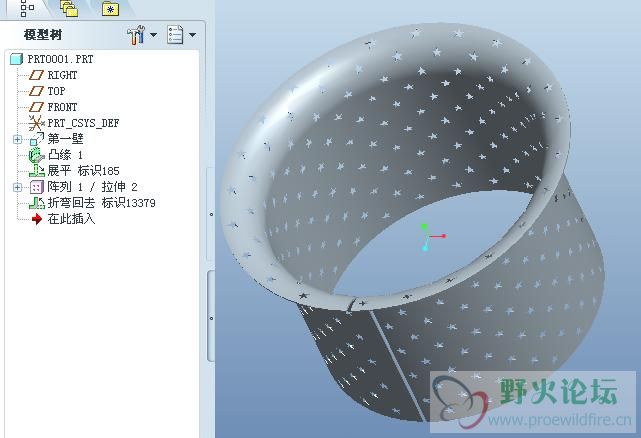This screenshot has width=641, height=438.
Task: Click the 阵列 pattern feature icon
Action: pos(36,187)
